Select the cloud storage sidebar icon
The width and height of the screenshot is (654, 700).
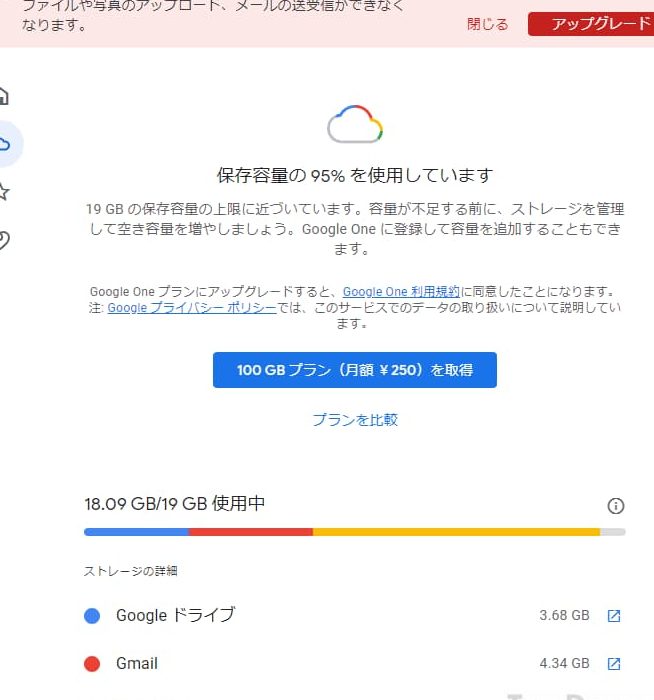click(x=6, y=144)
